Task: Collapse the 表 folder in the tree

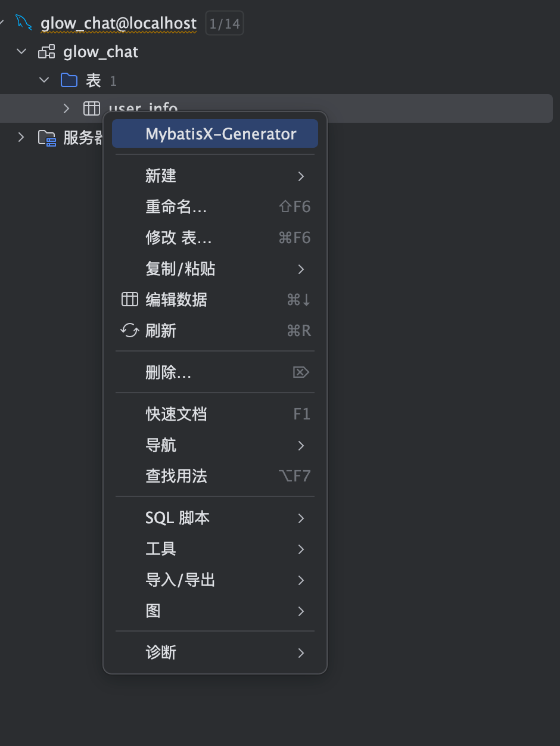Action: point(43,79)
